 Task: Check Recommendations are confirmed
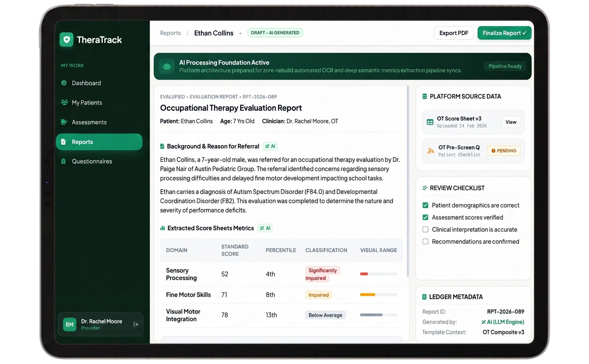pyautogui.click(x=425, y=242)
